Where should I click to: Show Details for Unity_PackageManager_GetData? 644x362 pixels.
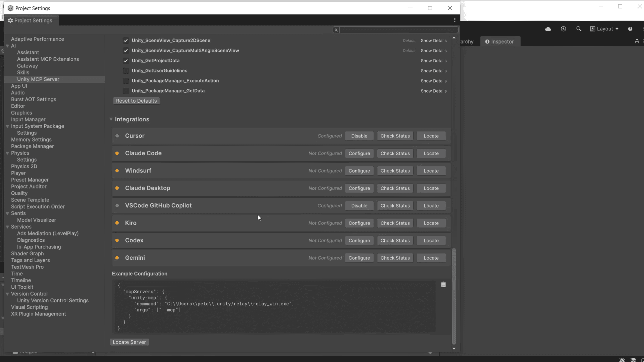pyautogui.click(x=434, y=91)
